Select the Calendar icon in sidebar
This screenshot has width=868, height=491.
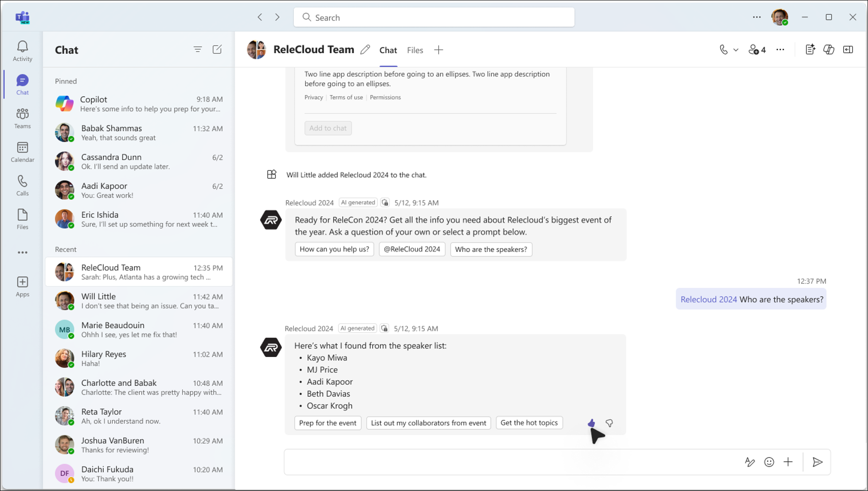pos(22,152)
